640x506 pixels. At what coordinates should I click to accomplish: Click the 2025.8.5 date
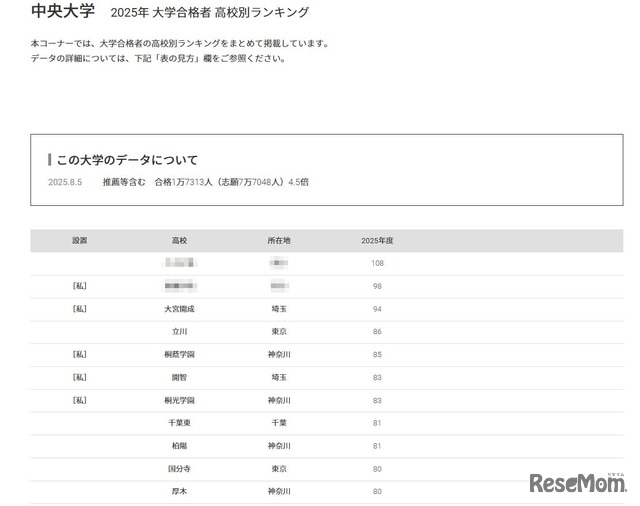tap(65, 182)
